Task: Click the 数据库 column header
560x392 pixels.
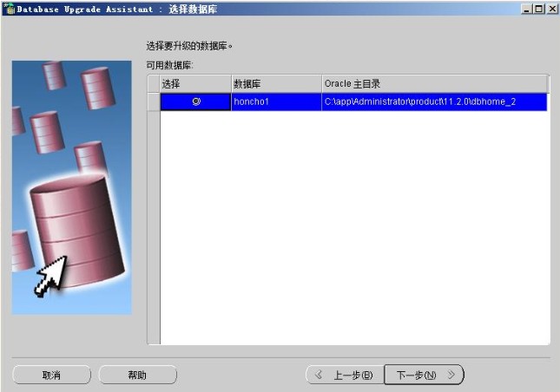Action: pos(275,83)
